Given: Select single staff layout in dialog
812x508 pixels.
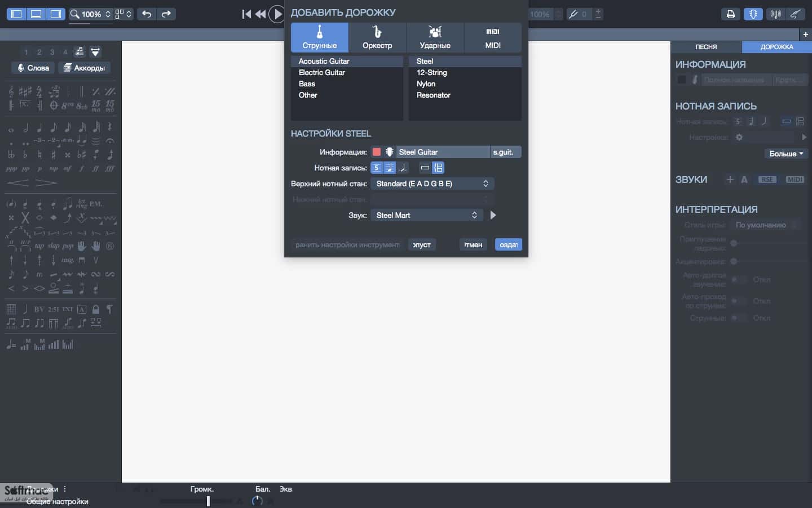Looking at the screenshot, I should click(425, 168).
